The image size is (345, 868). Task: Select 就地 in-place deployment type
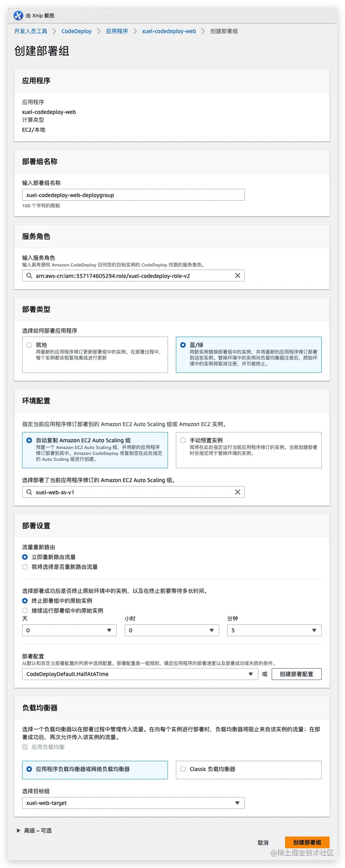[x=95, y=355]
